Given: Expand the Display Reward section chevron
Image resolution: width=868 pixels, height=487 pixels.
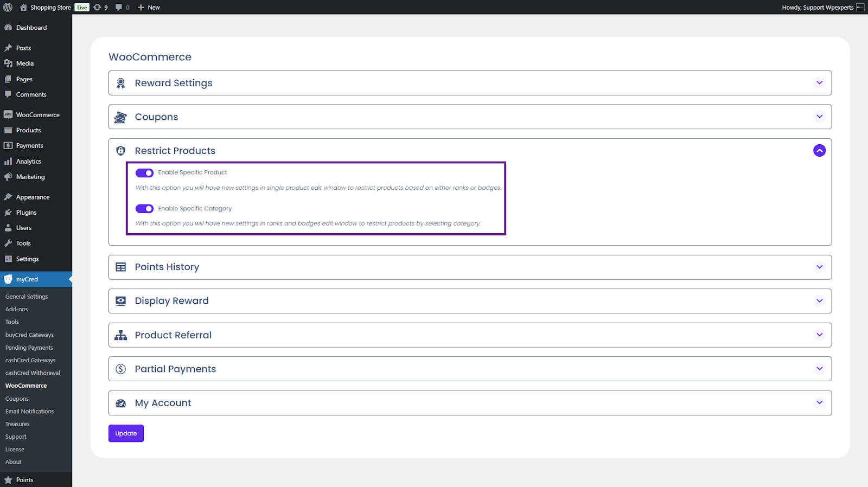Looking at the screenshot, I should click(819, 301).
